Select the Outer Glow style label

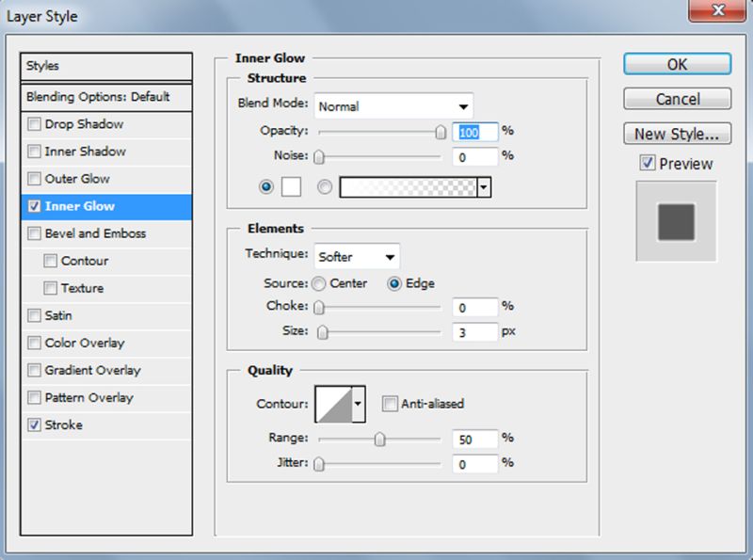click(77, 179)
